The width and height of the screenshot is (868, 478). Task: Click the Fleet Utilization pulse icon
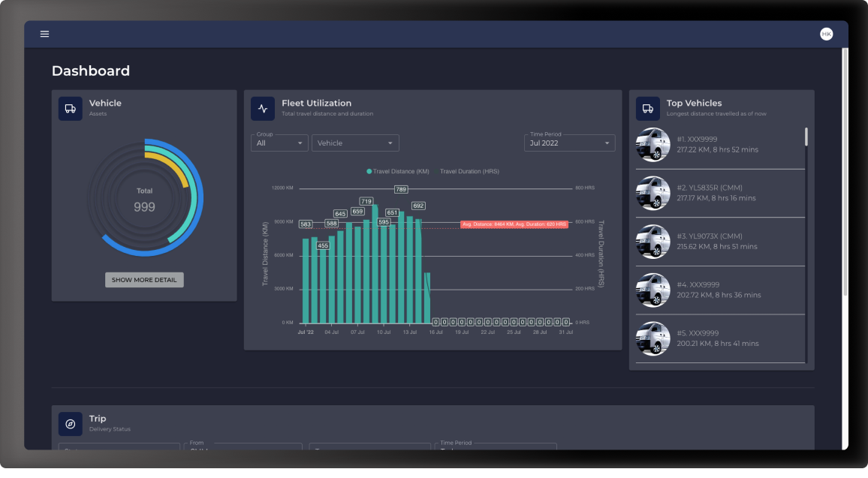tap(263, 108)
